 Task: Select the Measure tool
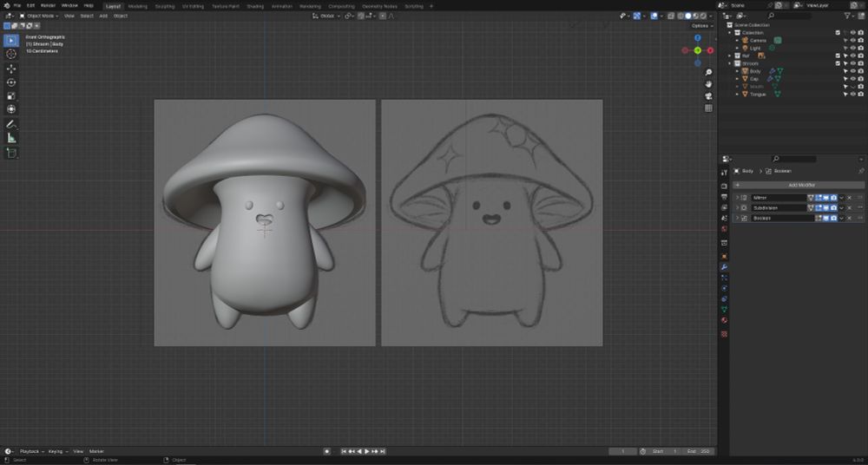click(11, 138)
